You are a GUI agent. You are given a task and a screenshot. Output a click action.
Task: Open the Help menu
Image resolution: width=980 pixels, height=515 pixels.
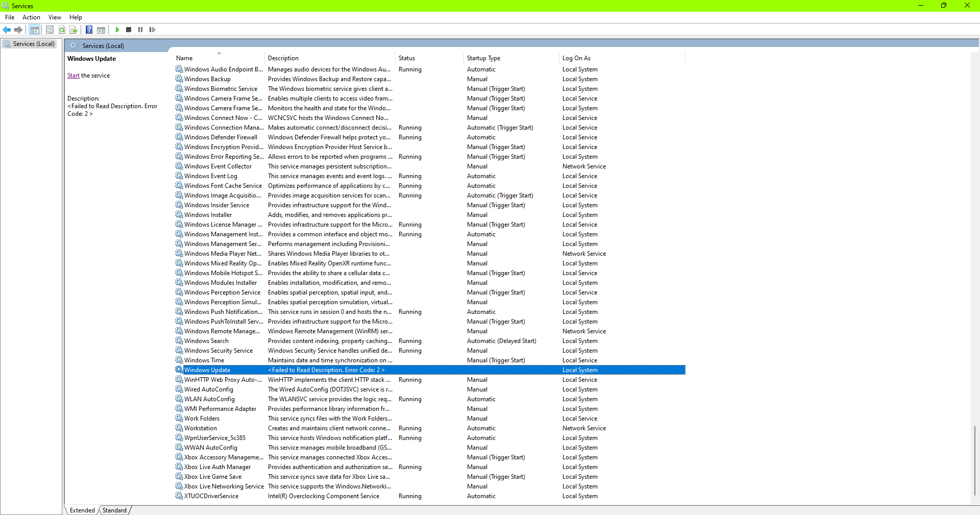pos(76,17)
